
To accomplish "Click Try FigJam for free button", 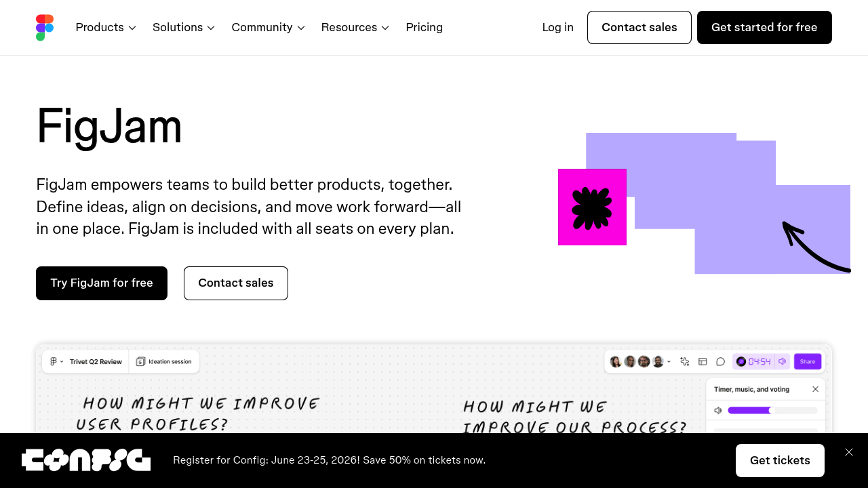I will (102, 283).
